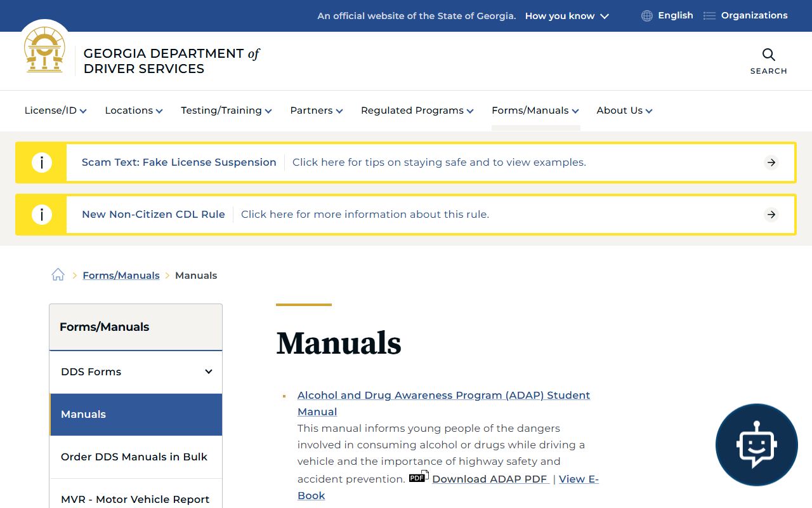Open the Forms/Manuals navigation menu
This screenshot has height=508, width=812.
535,110
